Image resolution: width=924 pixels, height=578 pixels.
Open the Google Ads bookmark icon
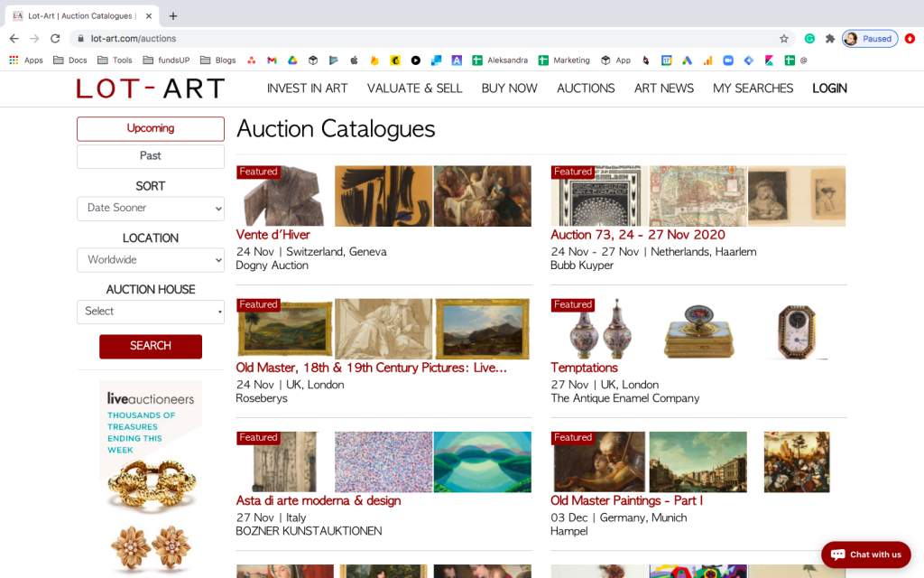click(687, 61)
